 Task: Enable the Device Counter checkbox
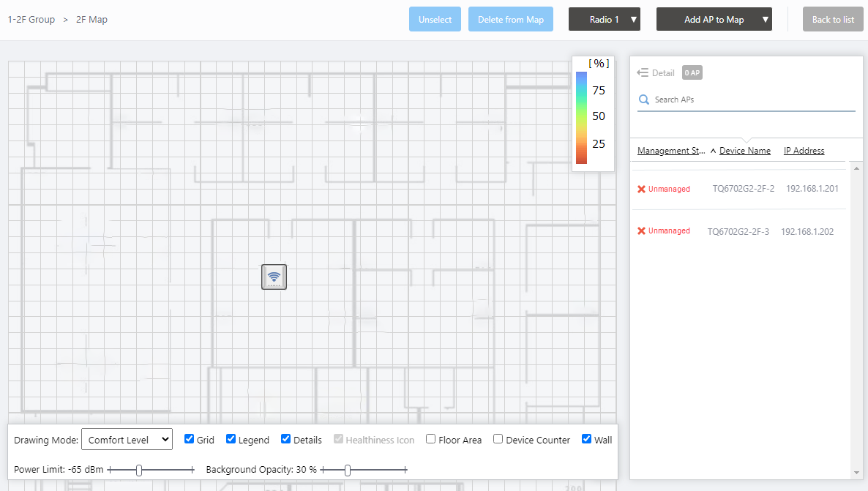pos(498,439)
